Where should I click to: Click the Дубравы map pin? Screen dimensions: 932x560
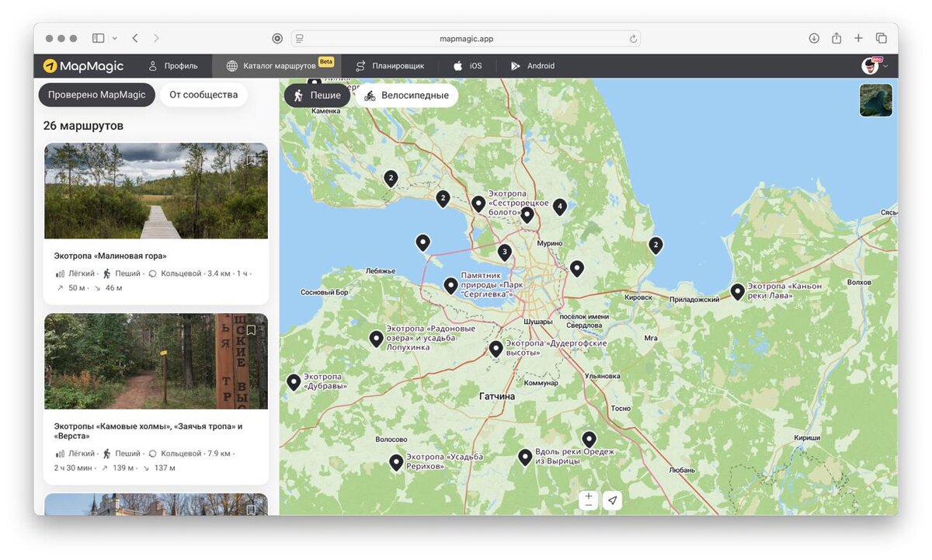294,382
